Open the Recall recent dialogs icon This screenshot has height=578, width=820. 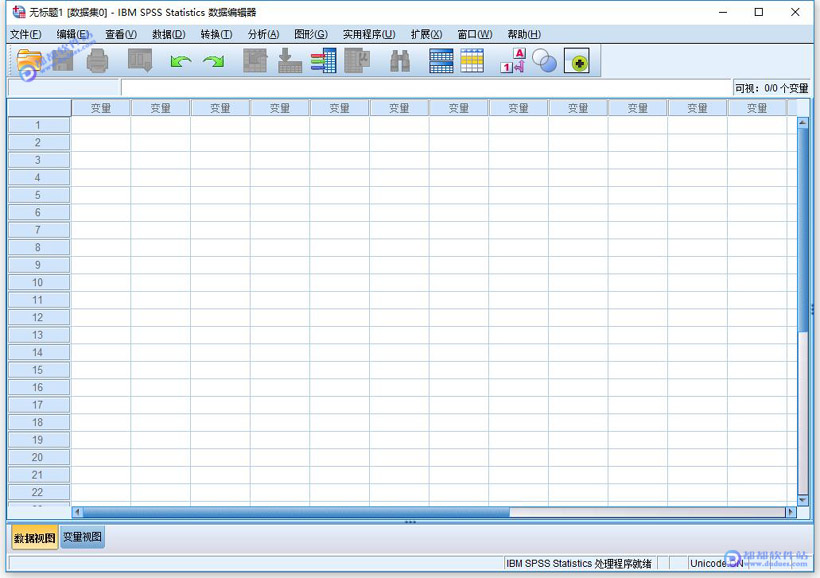point(140,61)
